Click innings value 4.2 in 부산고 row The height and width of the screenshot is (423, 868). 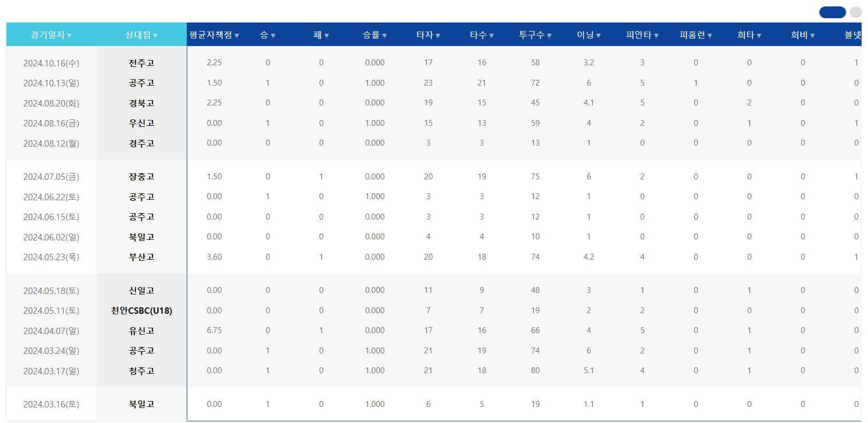589,257
